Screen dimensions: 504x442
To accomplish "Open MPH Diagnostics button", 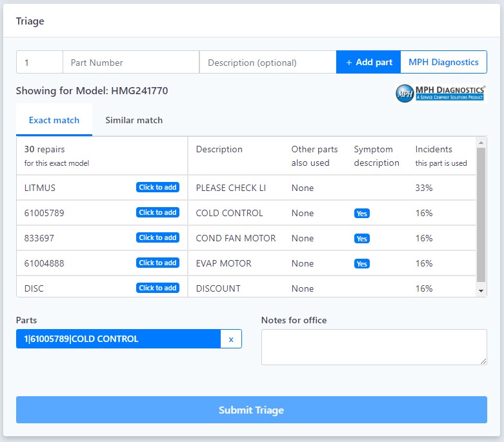I will (x=443, y=62).
